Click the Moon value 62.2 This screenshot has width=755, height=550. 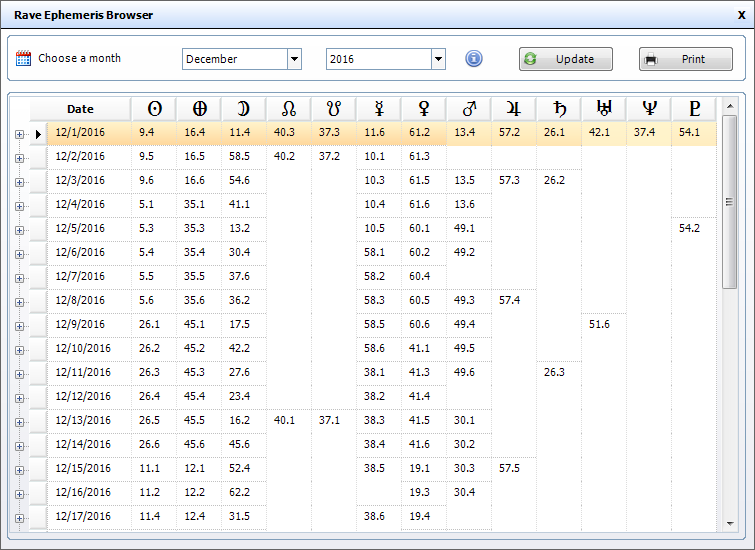click(x=239, y=492)
